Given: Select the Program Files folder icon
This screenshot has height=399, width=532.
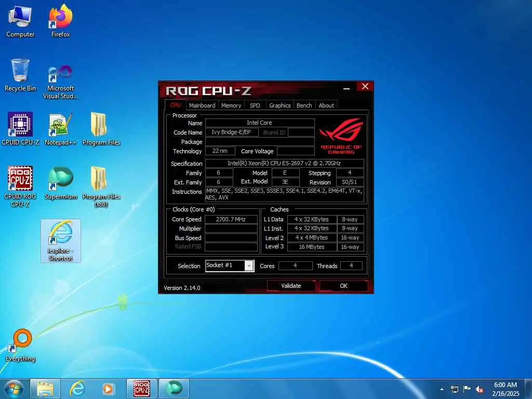Looking at the screenshot, I should point(101,129).
